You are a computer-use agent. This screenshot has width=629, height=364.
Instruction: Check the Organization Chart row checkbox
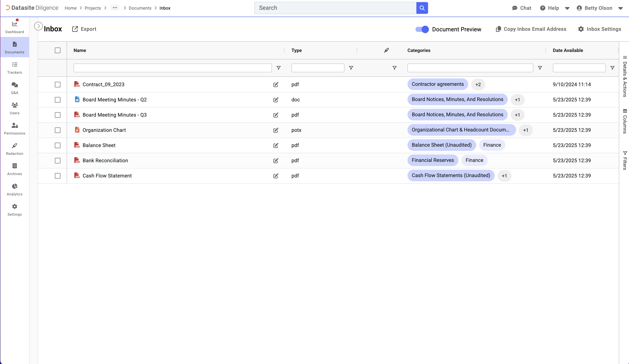click(58, 130)
